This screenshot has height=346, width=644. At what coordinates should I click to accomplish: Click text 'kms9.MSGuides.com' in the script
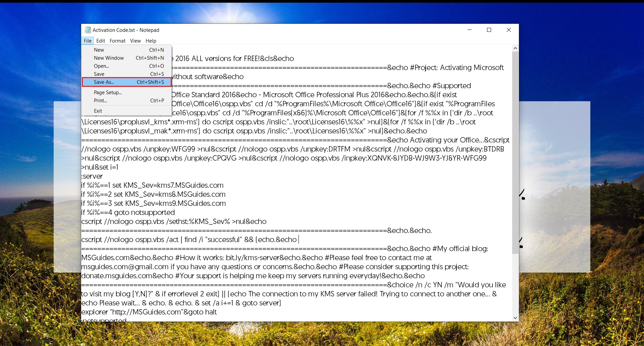(193, 203)
